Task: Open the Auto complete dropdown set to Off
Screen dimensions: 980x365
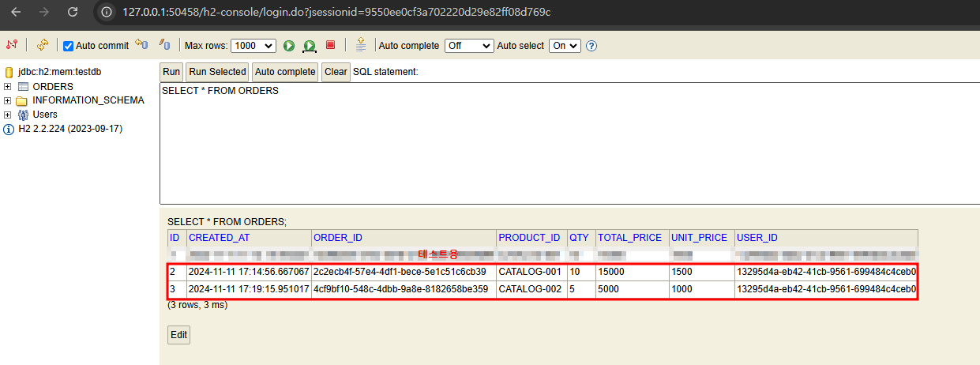Action: coord(469,46)
